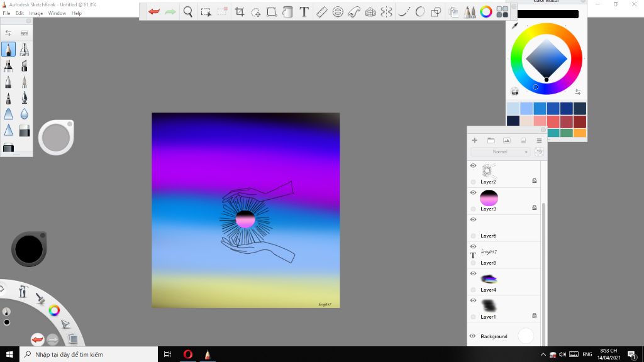Hide Layer3 using its eye icon
644x362 pixels.
click(473, 193)
